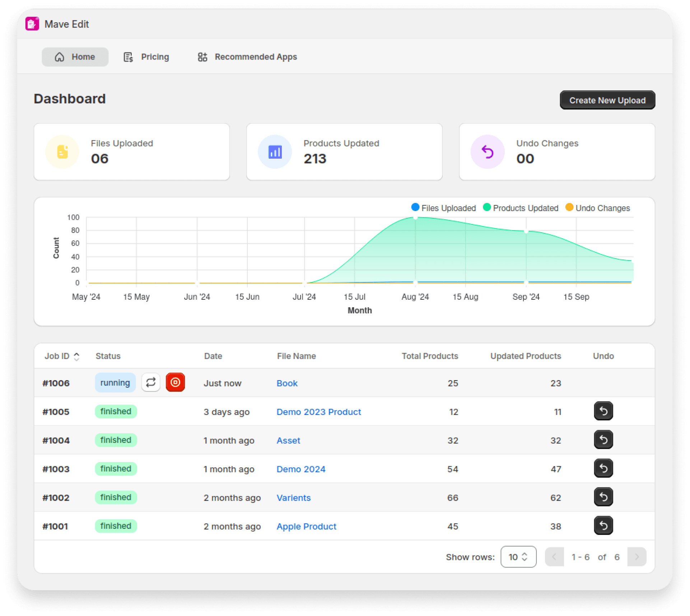This screenshot has height=616, width=690.
Task: Click the Mave Edit app logo icon
Action: click(x=32, y=24)
